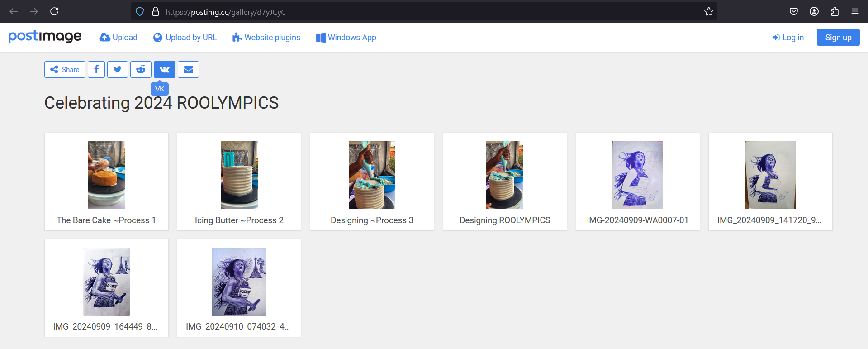Share gallery on Twitter

click(118, 69)
